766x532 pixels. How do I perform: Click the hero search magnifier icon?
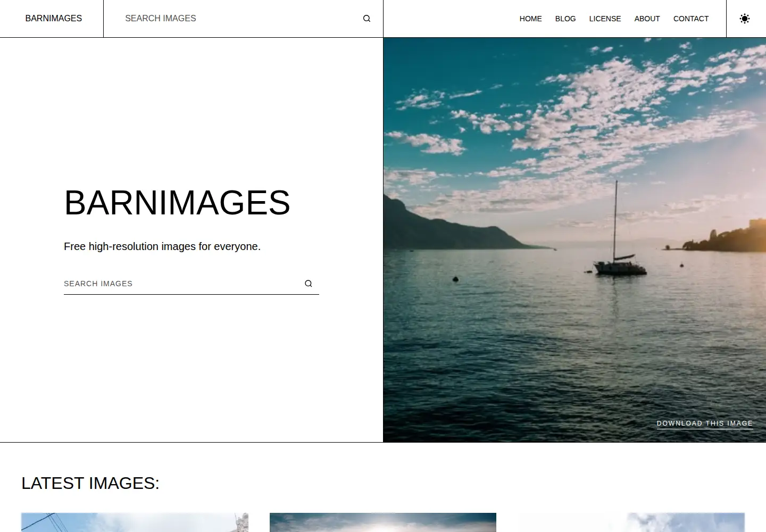point(309,284)
